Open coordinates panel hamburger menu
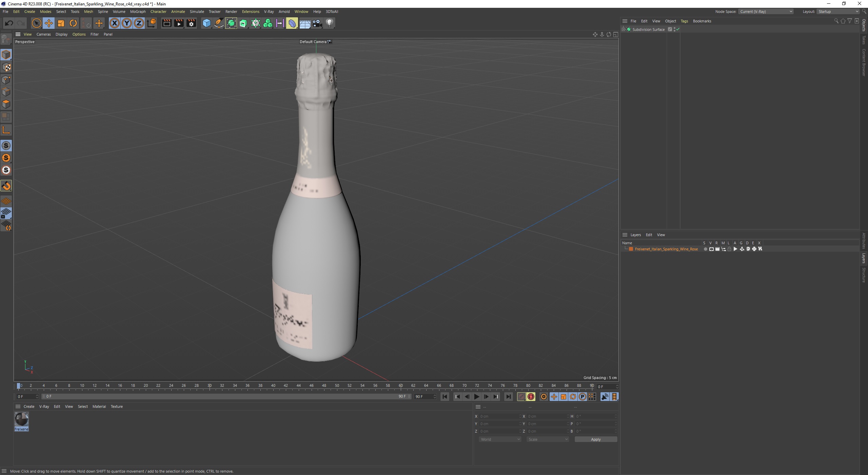This screenshot has height=475, width=868. point(478,407)
